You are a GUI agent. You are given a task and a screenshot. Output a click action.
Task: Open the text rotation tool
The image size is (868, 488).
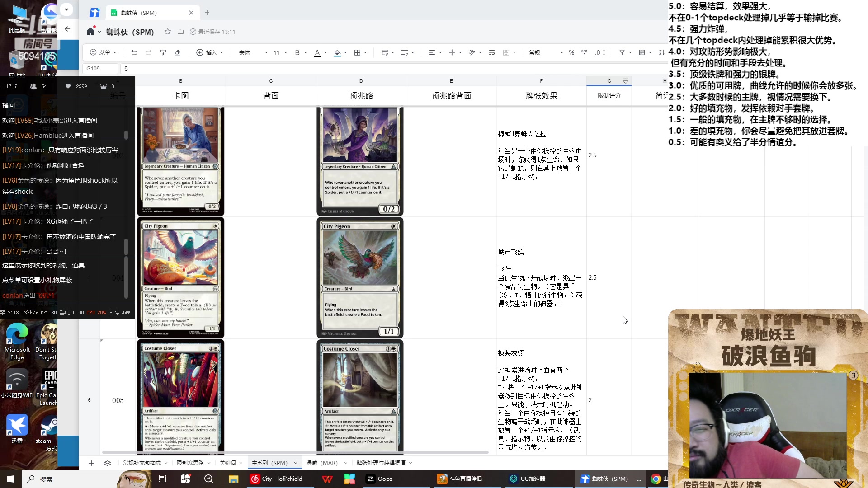472,52
